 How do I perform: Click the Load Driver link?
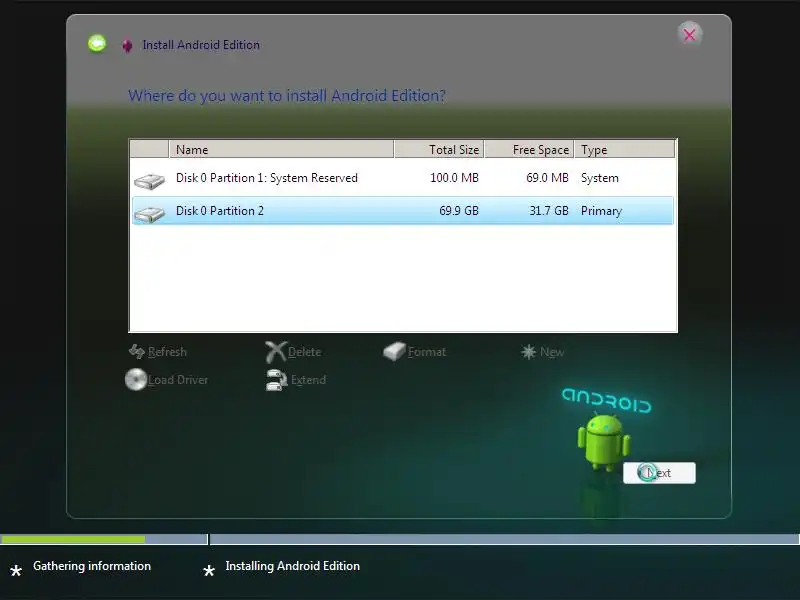pyautogui.click(x=178, y=380)
